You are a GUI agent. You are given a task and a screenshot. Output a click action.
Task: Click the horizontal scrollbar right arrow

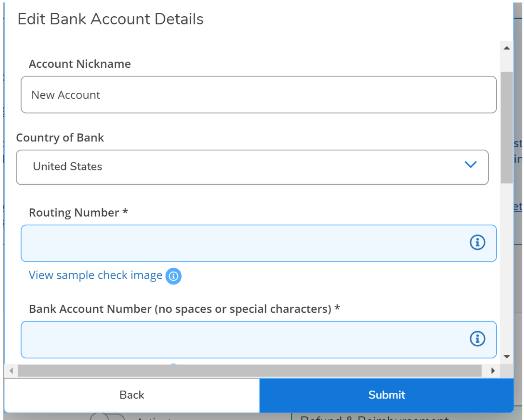click(493, 371)
